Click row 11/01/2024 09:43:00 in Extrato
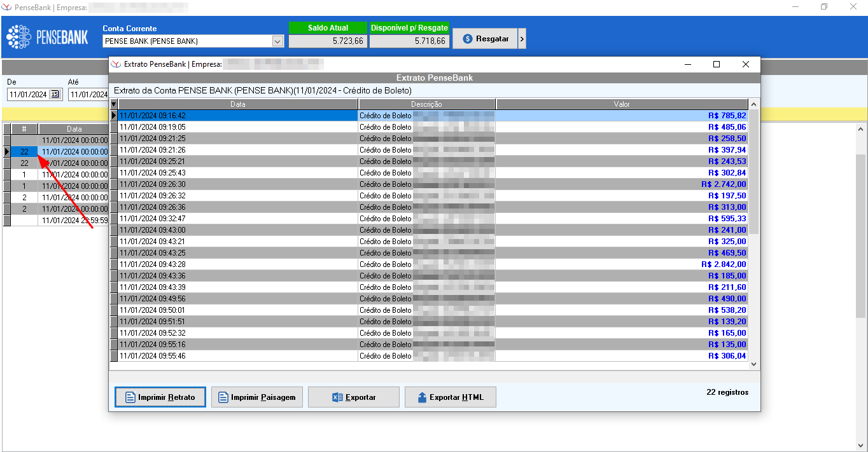This screenshot has width=868, height=452. click(430, 230)
